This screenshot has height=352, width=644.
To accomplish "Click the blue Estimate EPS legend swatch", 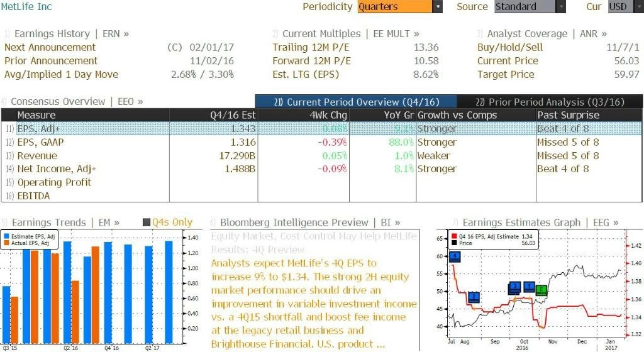I will [6, 236].
